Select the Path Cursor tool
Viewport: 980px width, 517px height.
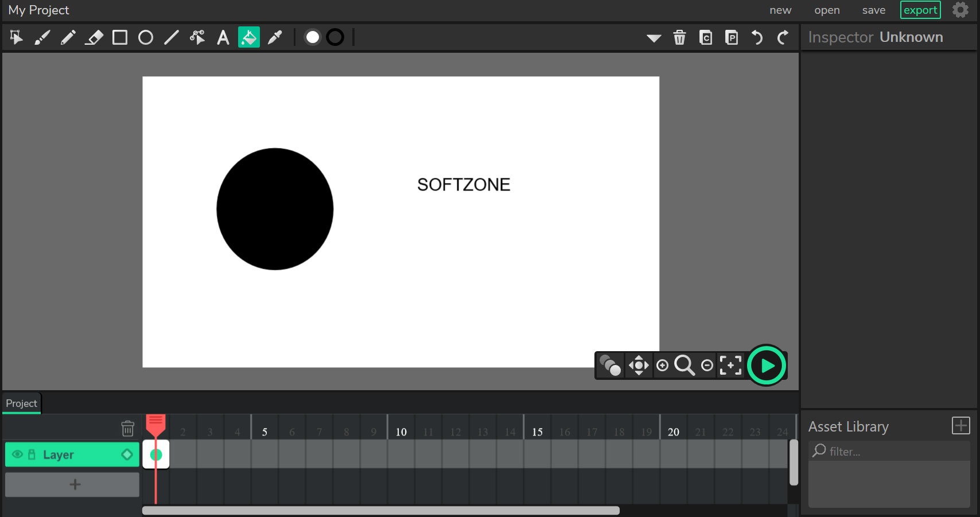[197, 37]
